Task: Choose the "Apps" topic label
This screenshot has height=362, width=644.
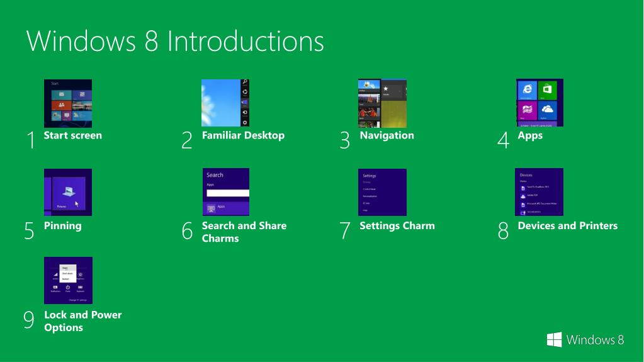Action: coord(530,136)
